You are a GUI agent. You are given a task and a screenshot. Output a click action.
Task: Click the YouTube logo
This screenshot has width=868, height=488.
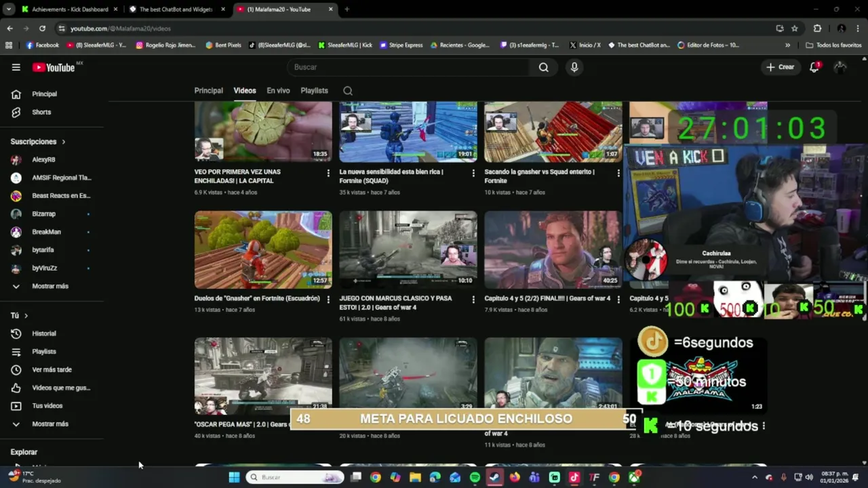click(54, 67)
